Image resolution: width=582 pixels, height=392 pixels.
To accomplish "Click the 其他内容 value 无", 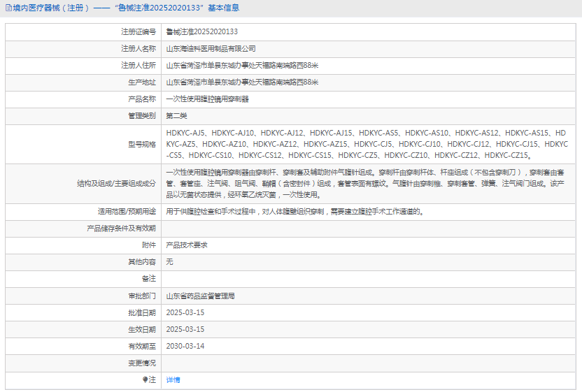I will point(169,262).
